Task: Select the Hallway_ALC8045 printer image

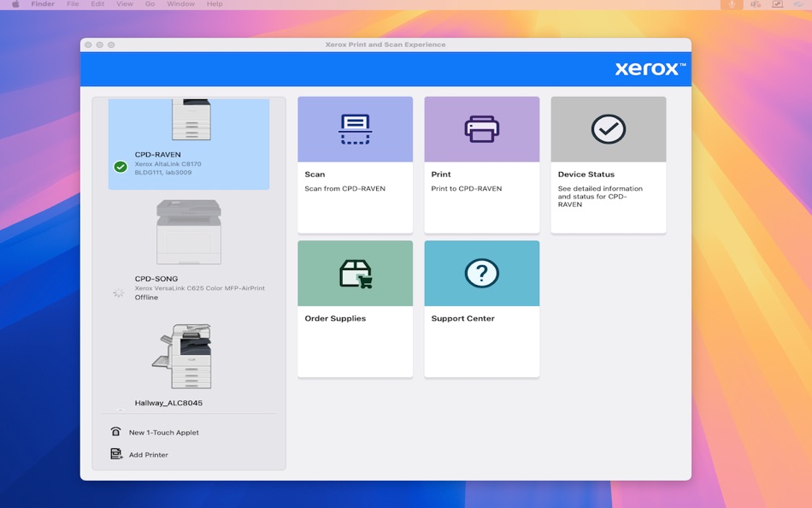Action: click(x=182, y=357)
